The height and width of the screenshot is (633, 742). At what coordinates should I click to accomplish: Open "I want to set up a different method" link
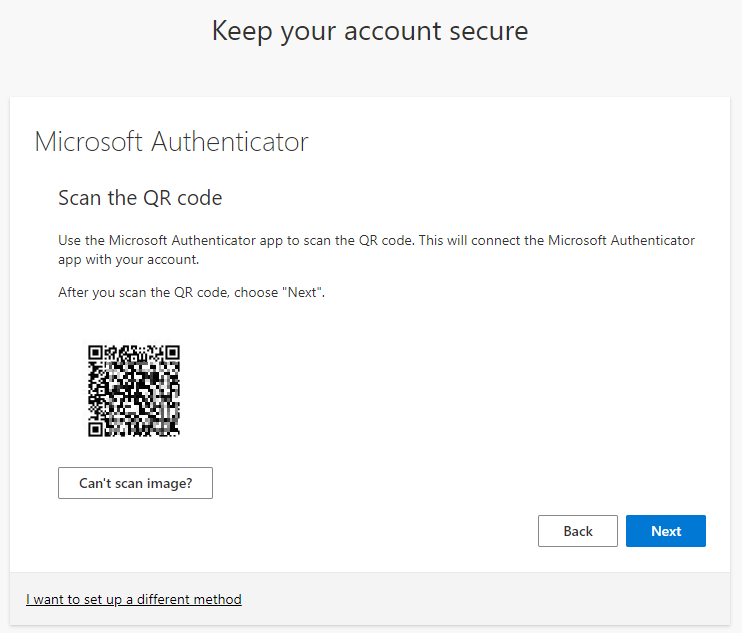point(134,599)
